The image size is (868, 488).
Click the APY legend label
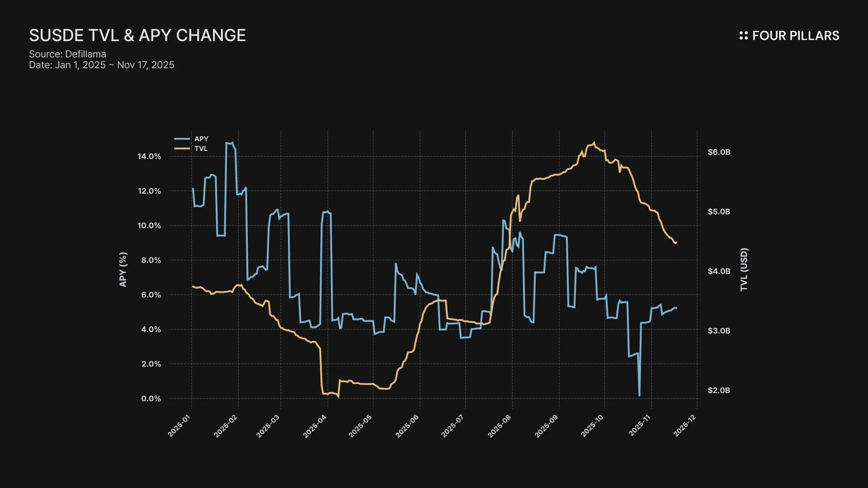tap(201, 139)
